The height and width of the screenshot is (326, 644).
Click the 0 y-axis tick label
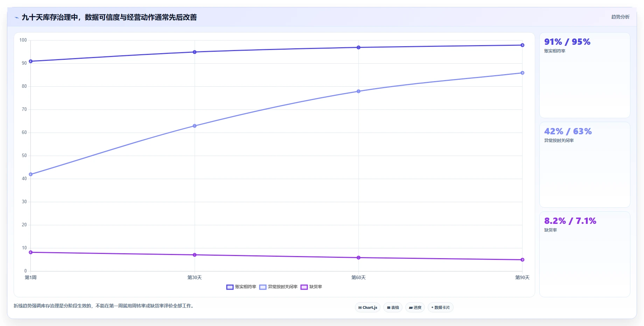(x=26, y=271)
